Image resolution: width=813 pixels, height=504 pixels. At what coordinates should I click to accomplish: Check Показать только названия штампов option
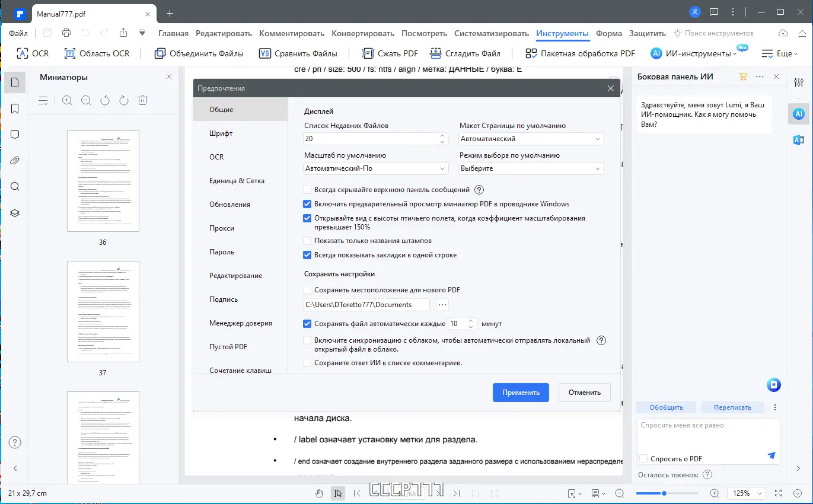pyautogui.click(x=307, y=241)
